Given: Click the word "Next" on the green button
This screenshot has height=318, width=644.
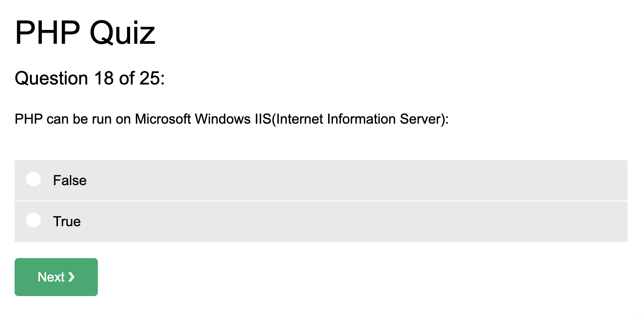Looking at the screenshot, I should click(x=51, y=277).
